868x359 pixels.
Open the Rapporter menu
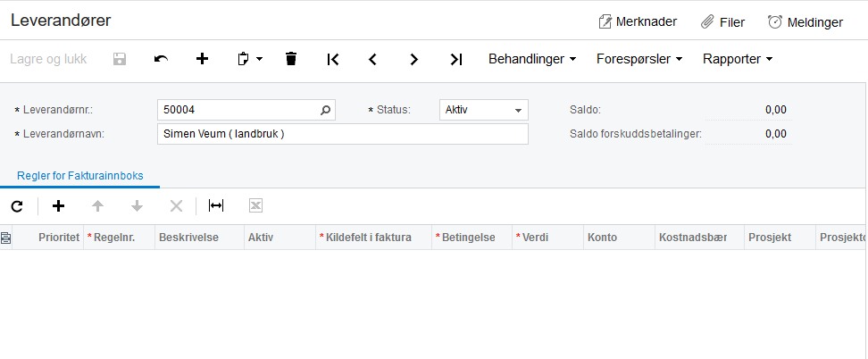pyautogui.click(x=738, y=59)
